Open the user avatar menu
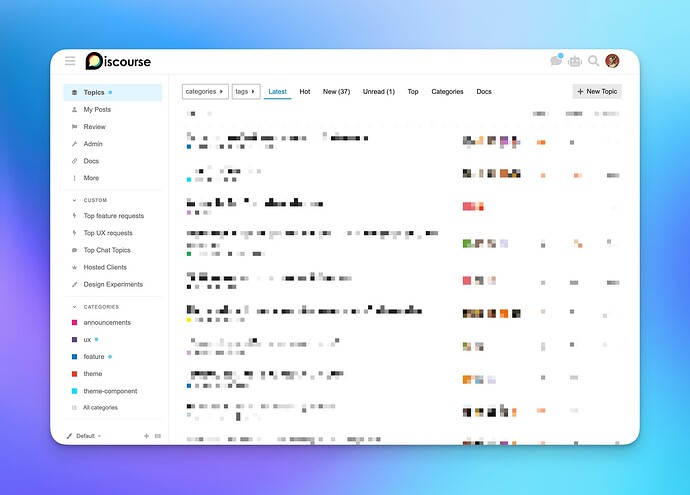This screenshot has width=690, height=495. tap(612, 61)
